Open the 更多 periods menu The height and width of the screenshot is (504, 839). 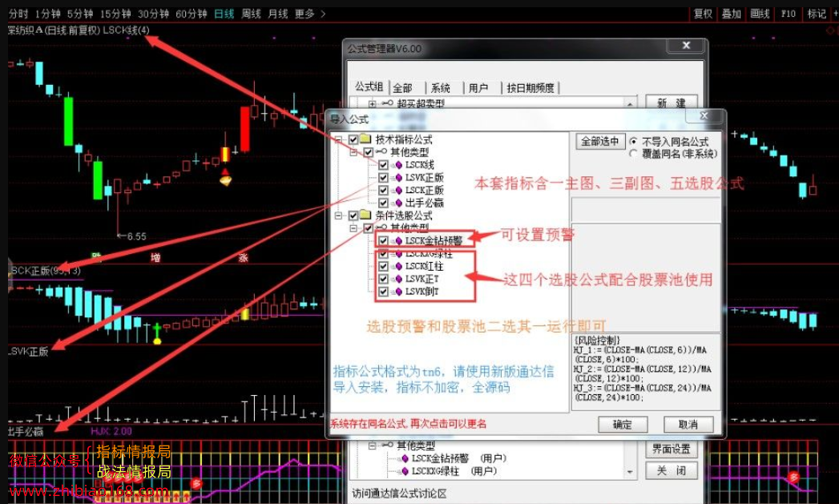pos(305,14)
